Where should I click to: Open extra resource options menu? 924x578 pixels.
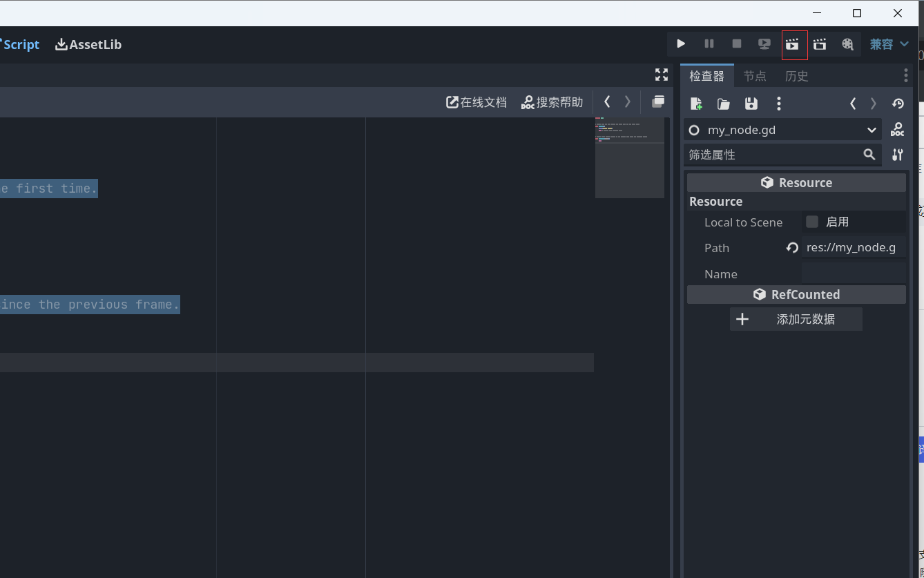click(779, 104)
